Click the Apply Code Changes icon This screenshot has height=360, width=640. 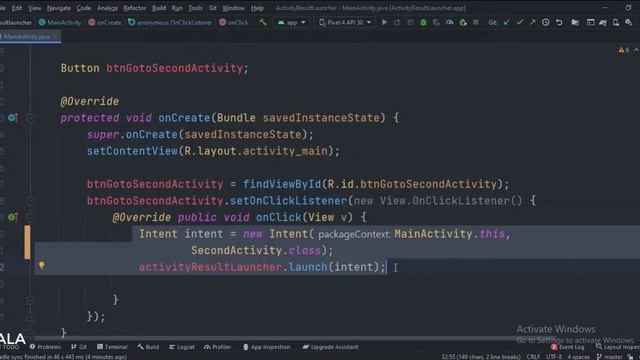click(x=410, y=22)
